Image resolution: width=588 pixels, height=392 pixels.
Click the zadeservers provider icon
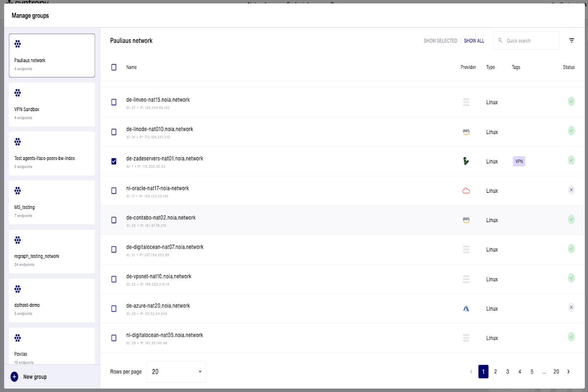466,161
